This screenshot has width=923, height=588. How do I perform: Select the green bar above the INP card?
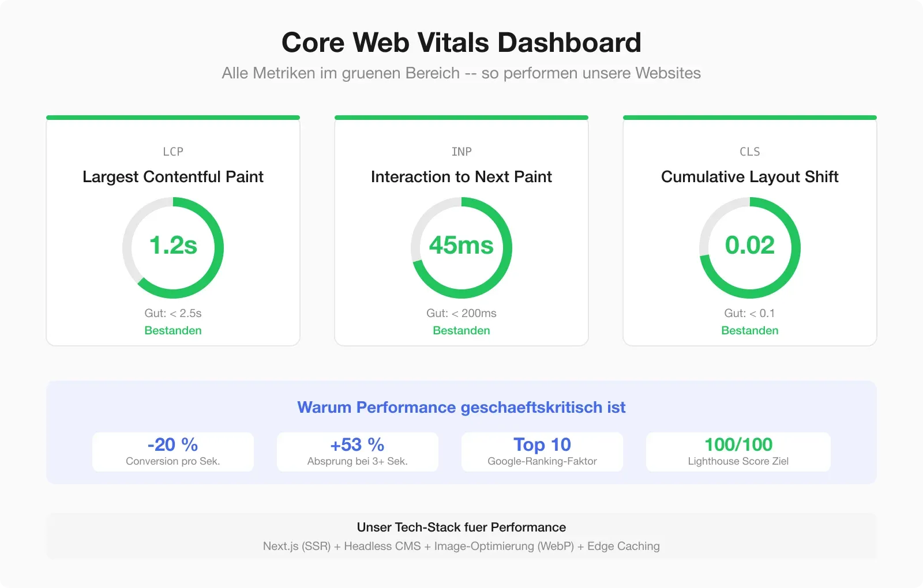tap(461, 116)
